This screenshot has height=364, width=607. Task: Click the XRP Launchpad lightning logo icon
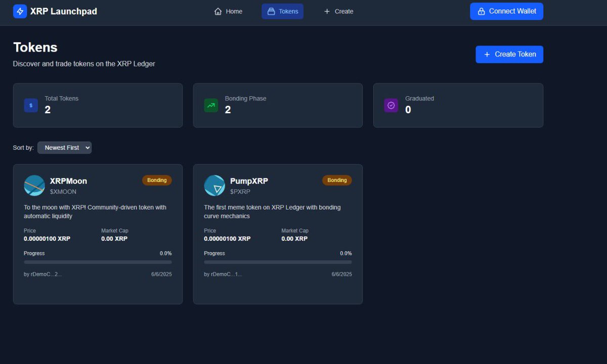(20, 11)
